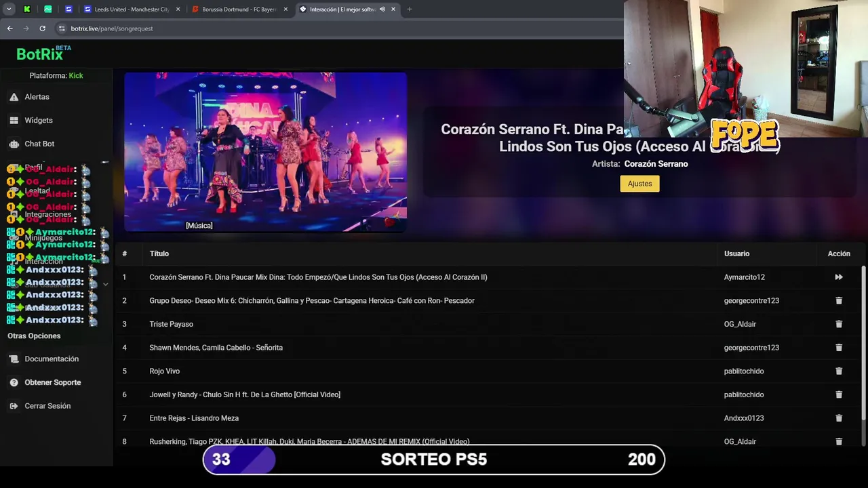Select the Rojo Vivo title

[x=165, y=371]
